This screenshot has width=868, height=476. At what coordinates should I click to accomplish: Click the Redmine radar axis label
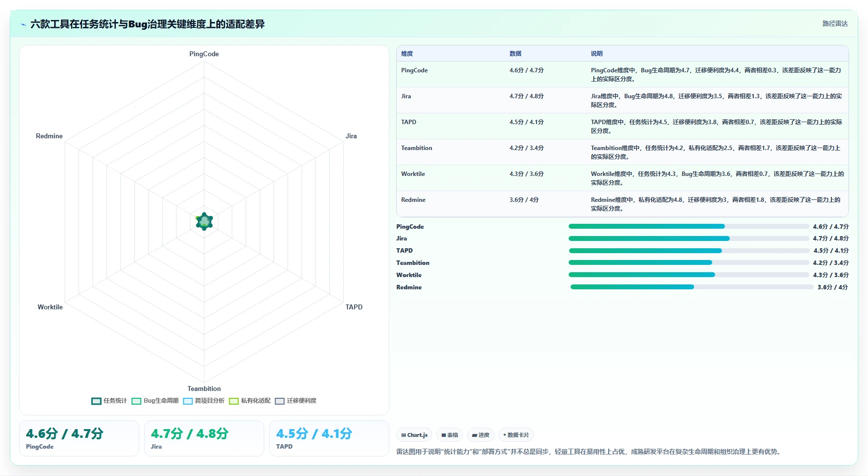[x=49, y=136]
